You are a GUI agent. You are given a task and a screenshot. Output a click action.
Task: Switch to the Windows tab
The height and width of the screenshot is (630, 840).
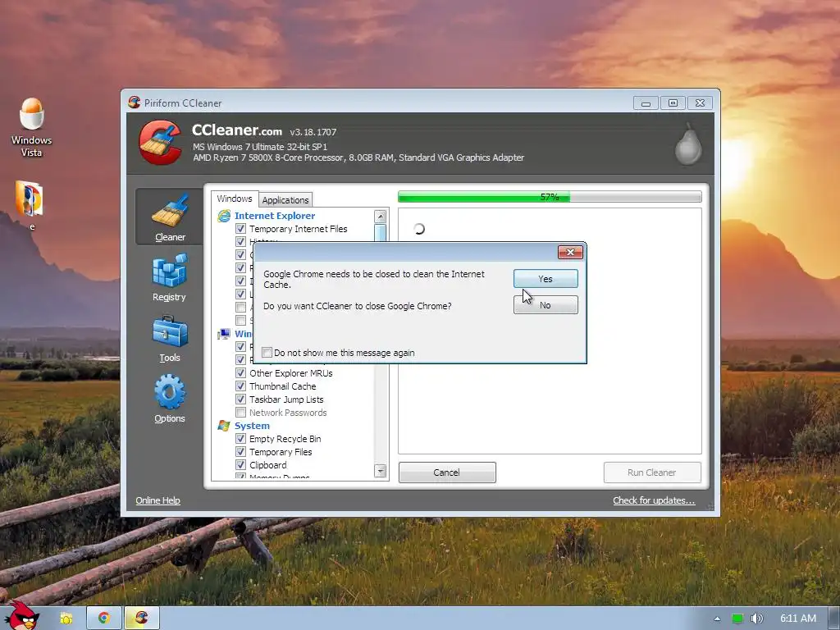234,199
